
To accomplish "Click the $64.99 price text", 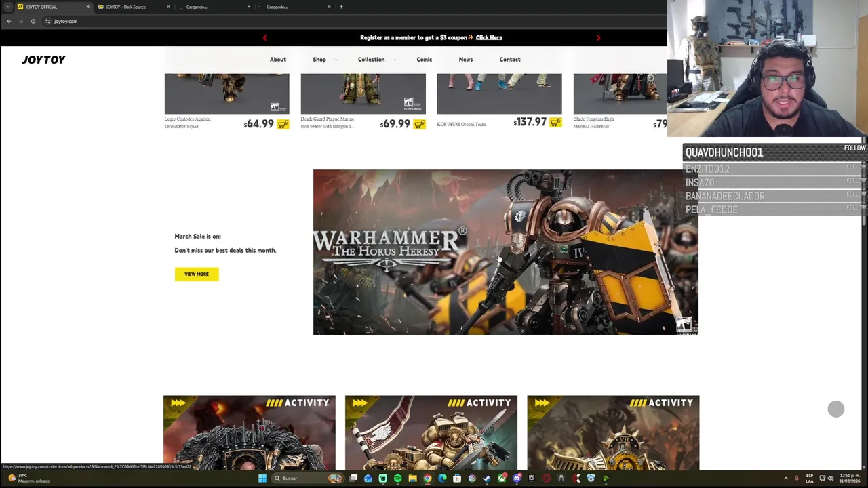I will pos(258,124).
